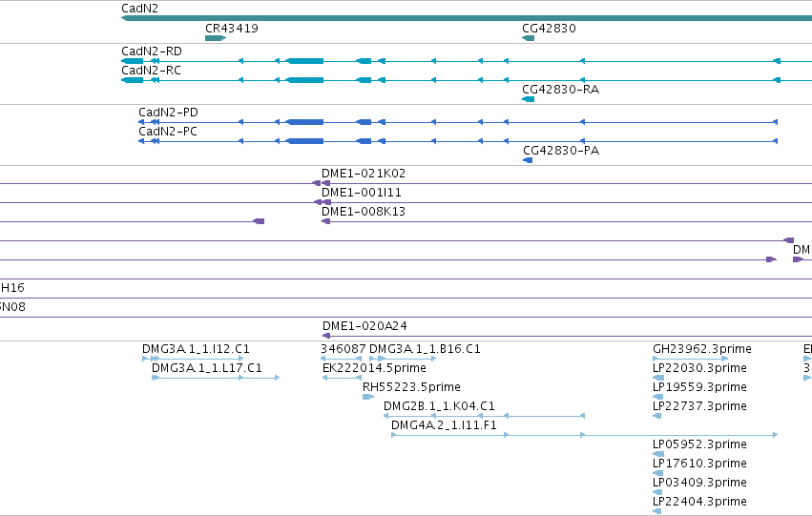
Task: Click the DME1-008K13 clone label
Action: click(364, 212)
